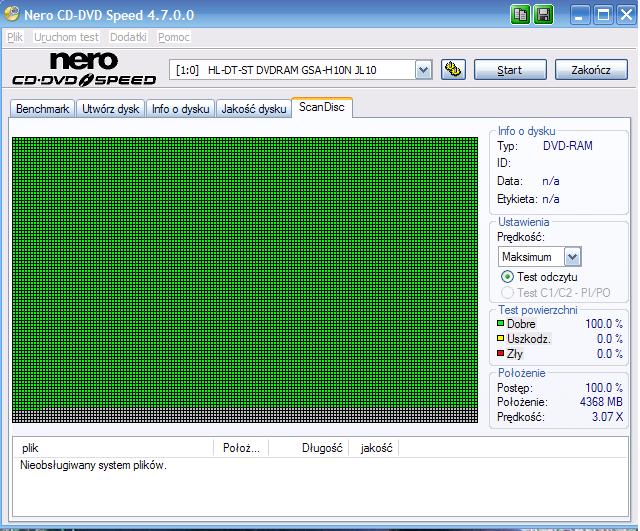Click the Nero CD-DVD Speed logo
Viewport: 640px width, 531px height.
click(x=84, y=69)
